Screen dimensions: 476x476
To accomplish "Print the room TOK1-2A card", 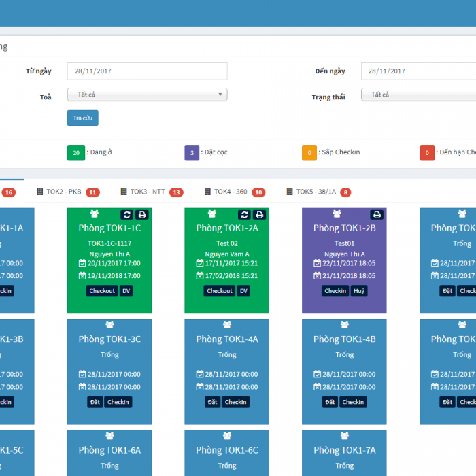I will click(x=259, y=215).
